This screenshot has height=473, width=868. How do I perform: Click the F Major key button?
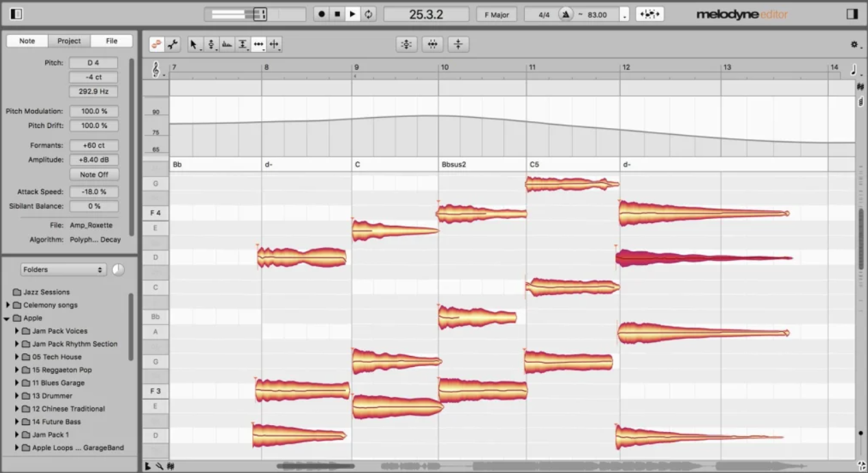pyautogui.click(x=497, y=14)
